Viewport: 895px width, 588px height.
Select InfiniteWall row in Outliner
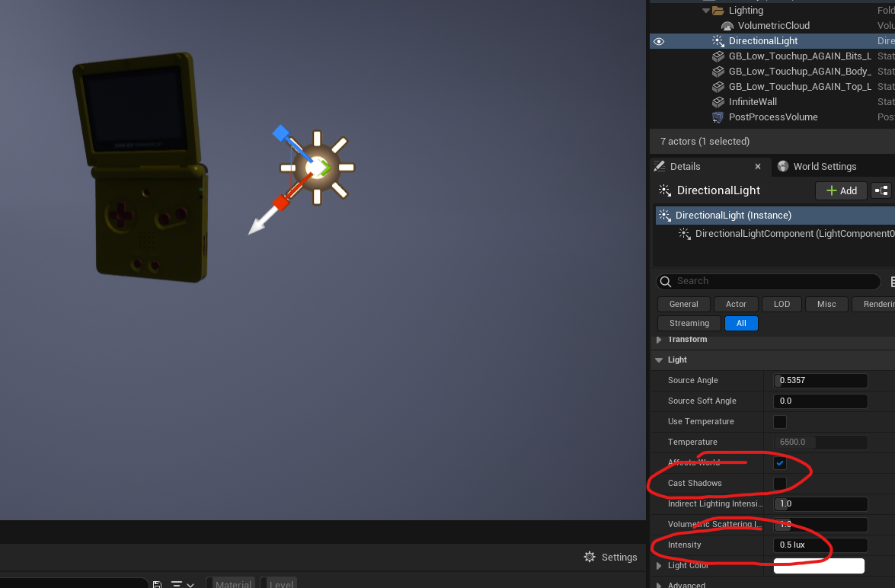pyautogui.click(x=772, y=101)
